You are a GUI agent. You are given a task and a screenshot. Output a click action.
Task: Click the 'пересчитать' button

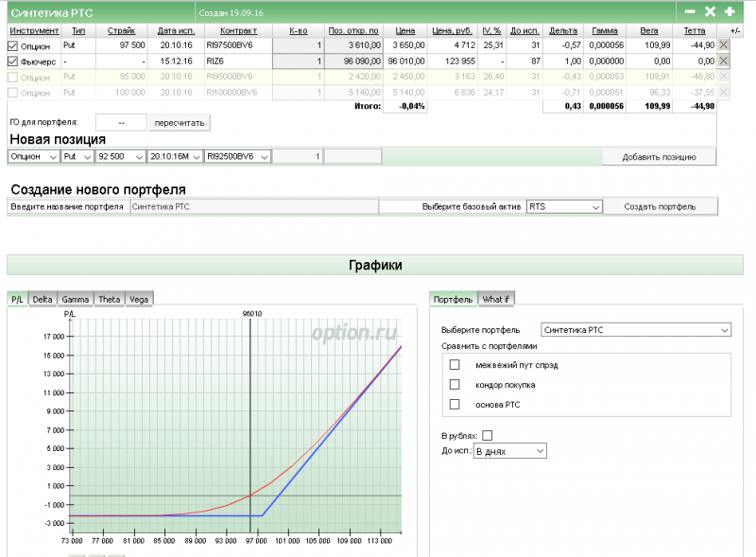[x=180, y=123]
